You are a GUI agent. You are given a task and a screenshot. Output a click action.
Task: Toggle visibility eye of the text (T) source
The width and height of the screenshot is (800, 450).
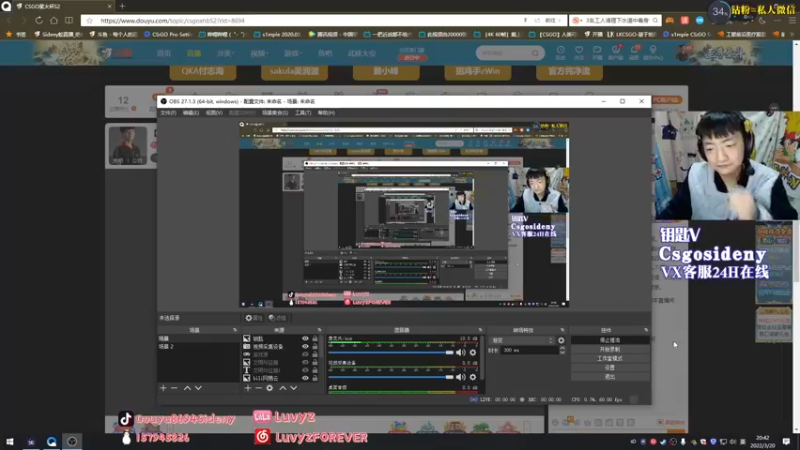click(305, 370)
